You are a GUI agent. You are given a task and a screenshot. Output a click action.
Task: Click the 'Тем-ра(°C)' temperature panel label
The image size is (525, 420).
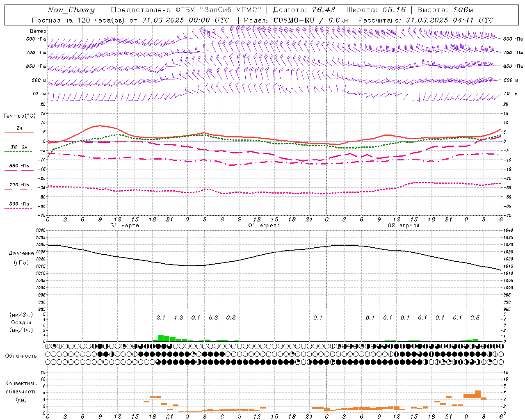tap(19, 116)
